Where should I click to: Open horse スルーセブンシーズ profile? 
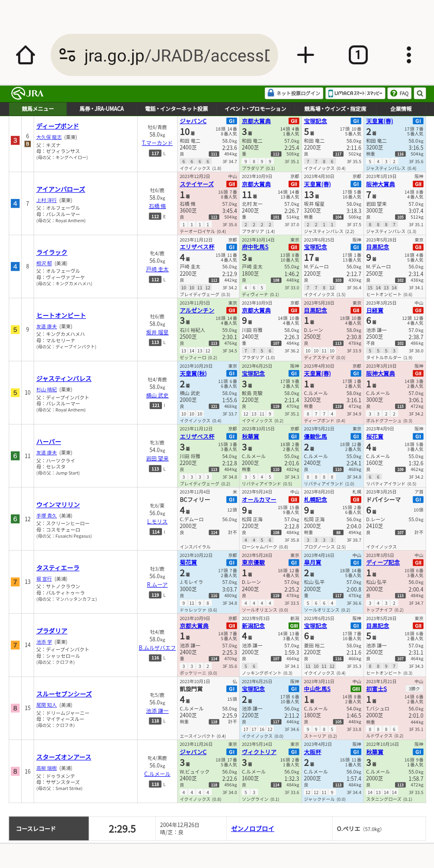(x=64, y=694)
